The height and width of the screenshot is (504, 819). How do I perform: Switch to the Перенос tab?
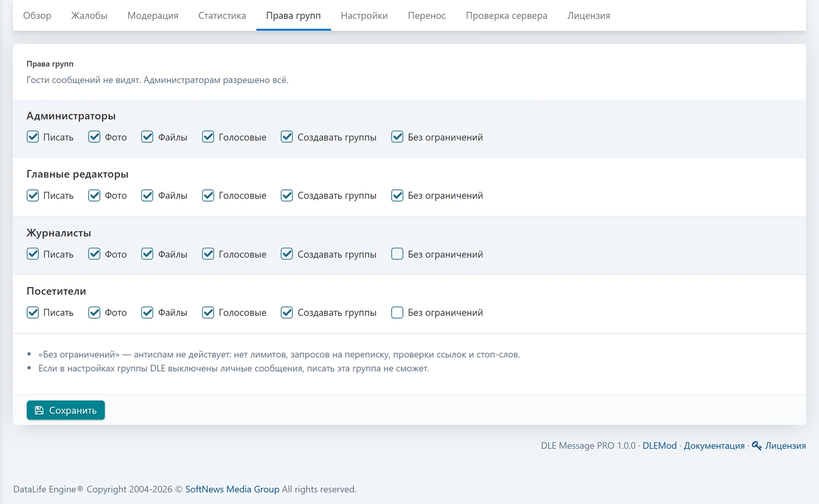pyautogui.click(x=427, y=15)
